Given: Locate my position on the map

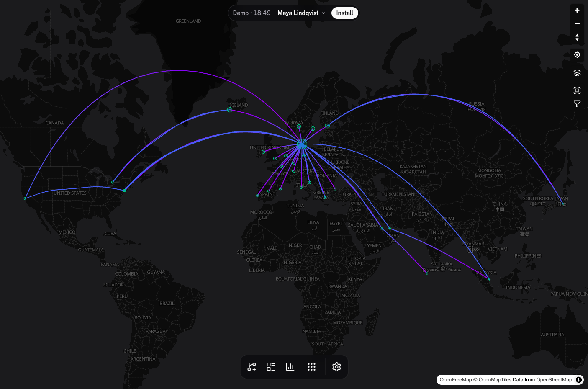Looking at the screenshot, I should [x=577, y=55].
